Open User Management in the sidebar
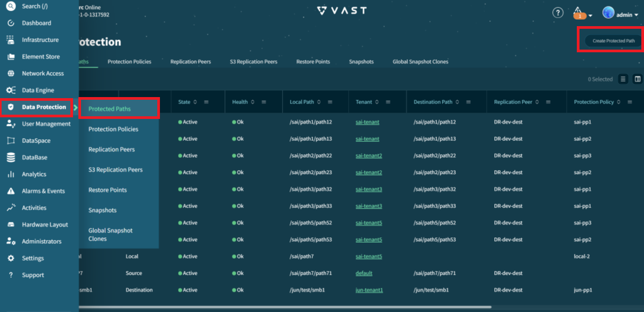The image size is (644, 312). [46, 124]
